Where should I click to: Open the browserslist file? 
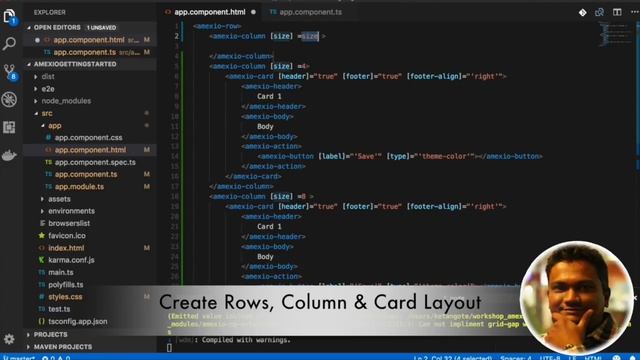click(69, 223)
